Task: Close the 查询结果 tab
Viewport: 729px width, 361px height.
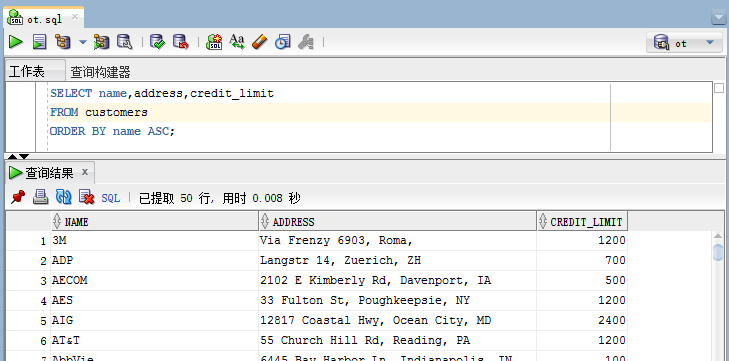Action: [x=85, y=172]
